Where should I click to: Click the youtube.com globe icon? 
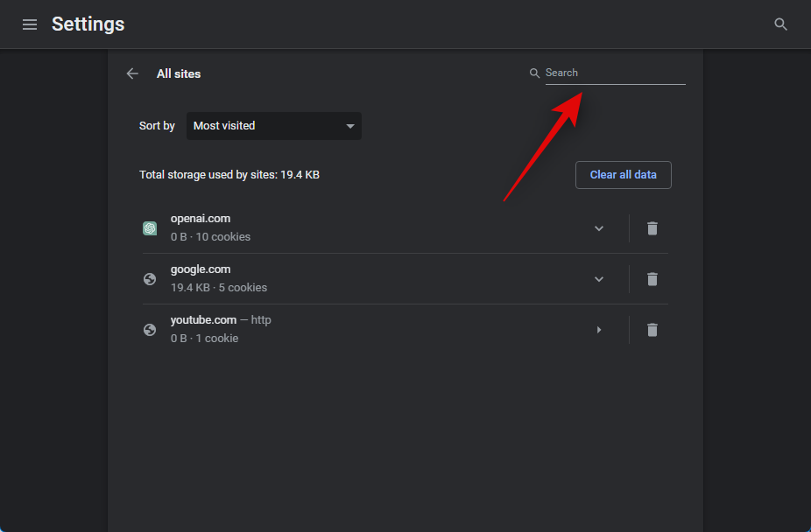click(150, 330)
